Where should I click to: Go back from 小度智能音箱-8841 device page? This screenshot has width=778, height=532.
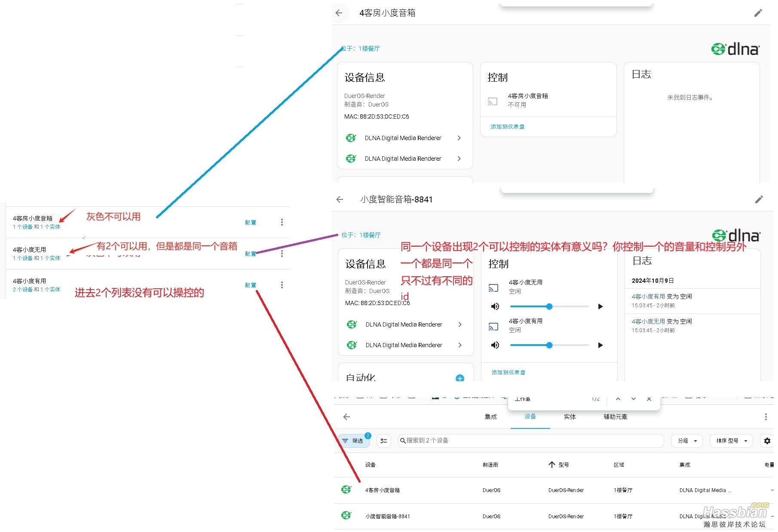pos(340,199)
